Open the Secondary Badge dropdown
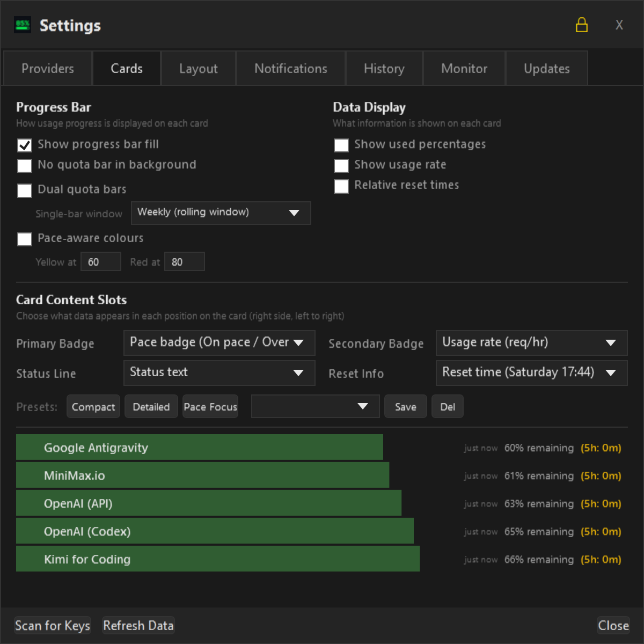644x644 pixels. pos(531,342)
